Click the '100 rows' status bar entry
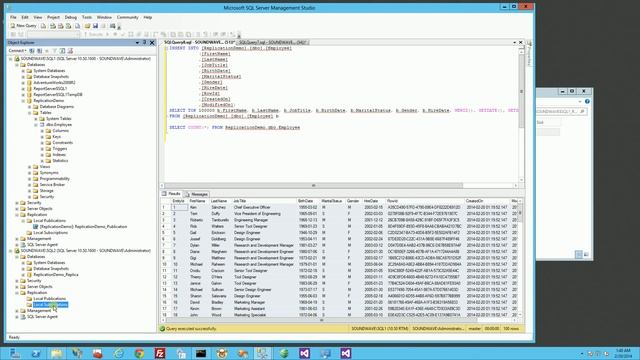The image size is (640, 360). click(511, 329)
